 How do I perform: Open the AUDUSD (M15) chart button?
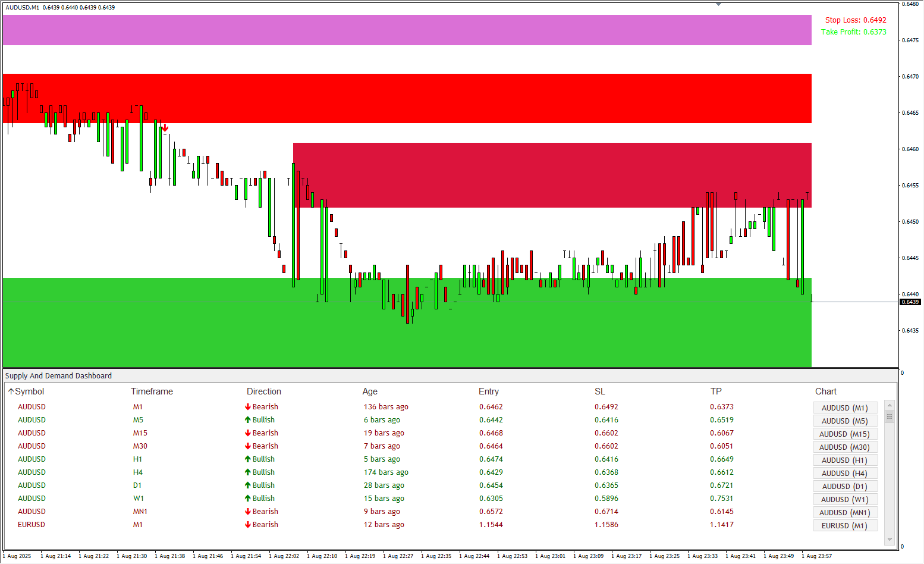click(844, 434)
